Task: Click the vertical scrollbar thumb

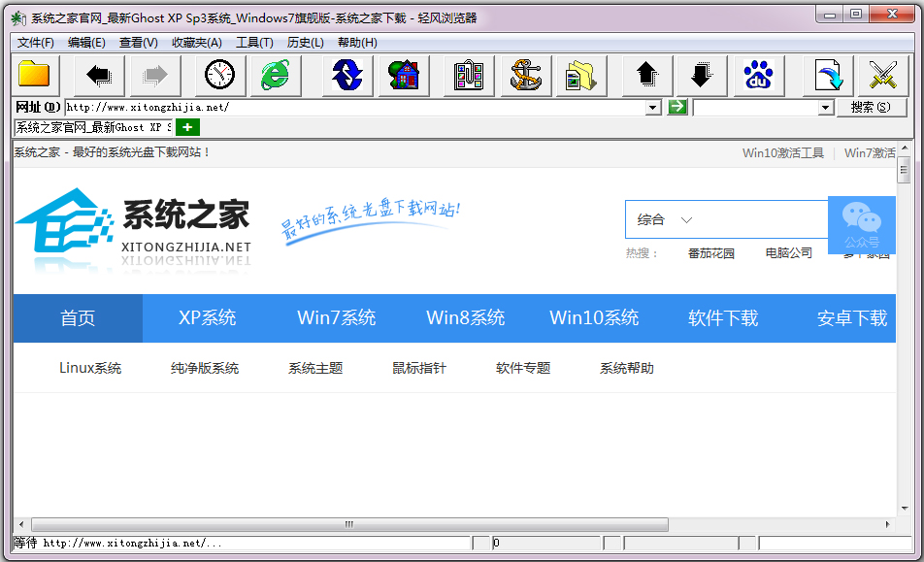Action: [904, 170]
